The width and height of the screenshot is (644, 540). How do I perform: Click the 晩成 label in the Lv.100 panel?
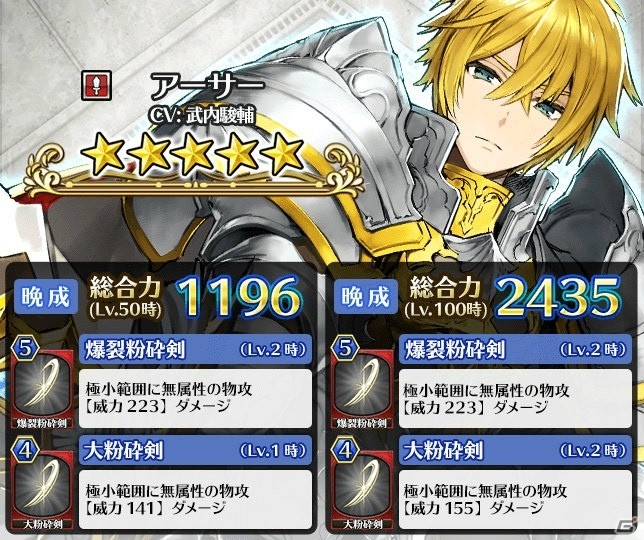pos(366,296)
